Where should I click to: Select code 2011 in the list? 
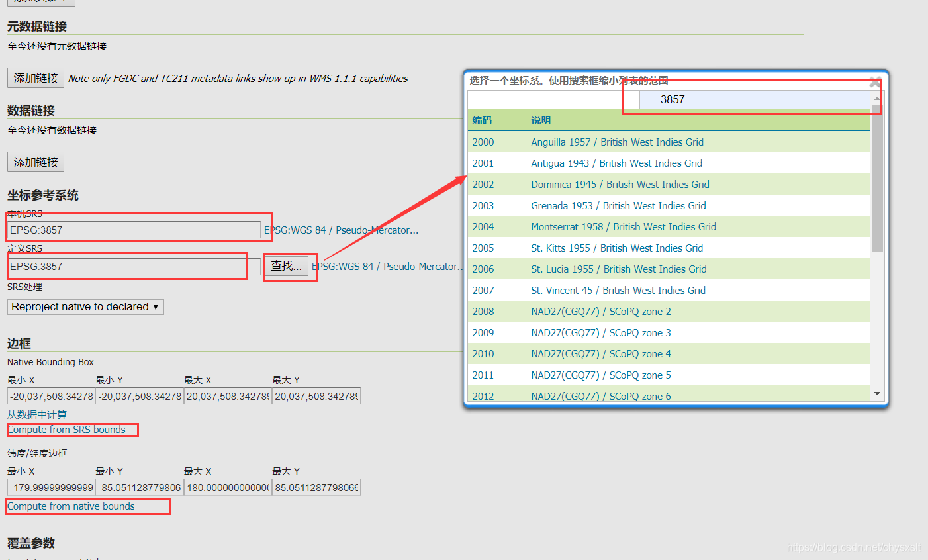[483, 375]
